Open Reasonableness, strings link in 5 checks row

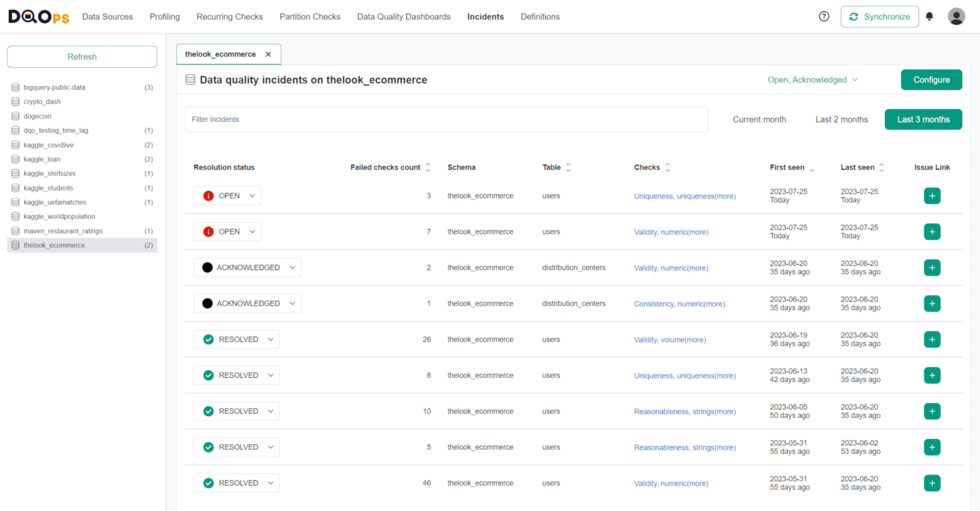point(685,447)
